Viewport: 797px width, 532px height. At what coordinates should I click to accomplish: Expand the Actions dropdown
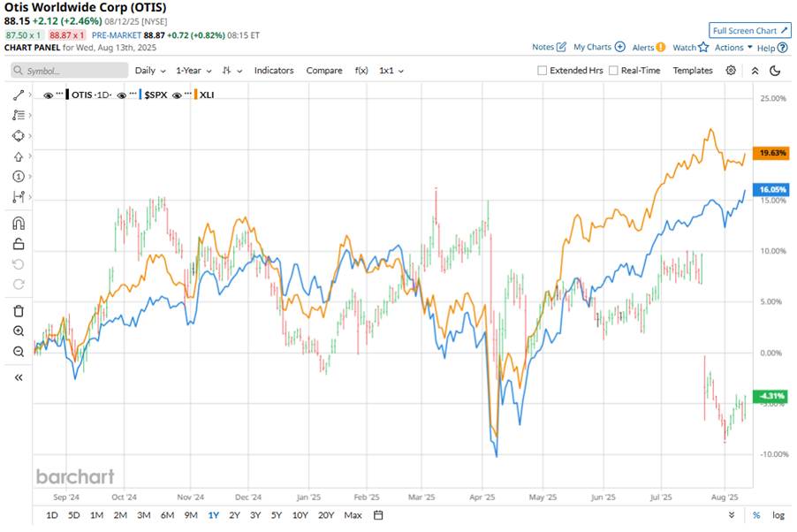pyautogui.click(x=733, y=48)
